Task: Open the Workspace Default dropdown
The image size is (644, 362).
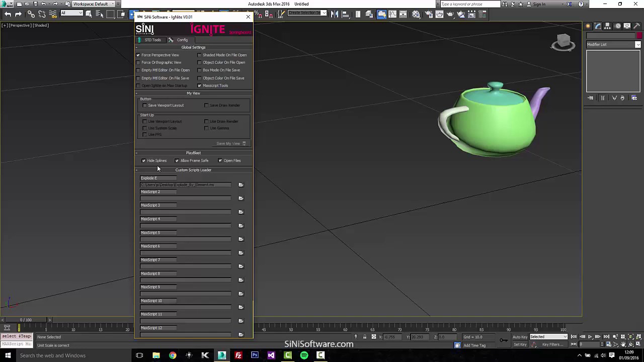Action: [95, 4]
